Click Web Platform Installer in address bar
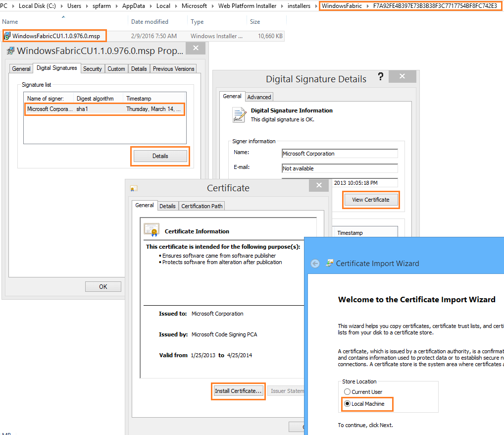504x435 pixels. (x=247, y=6)
